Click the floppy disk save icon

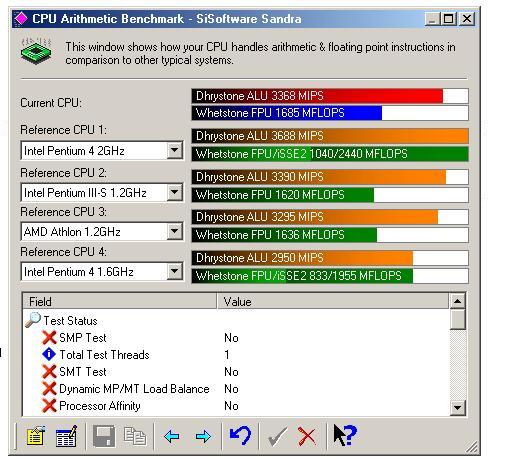point(104,436)
